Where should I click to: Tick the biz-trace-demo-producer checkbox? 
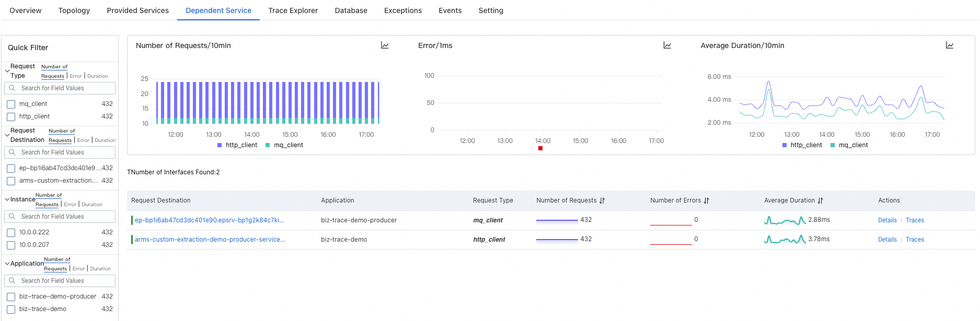[11, 297]
